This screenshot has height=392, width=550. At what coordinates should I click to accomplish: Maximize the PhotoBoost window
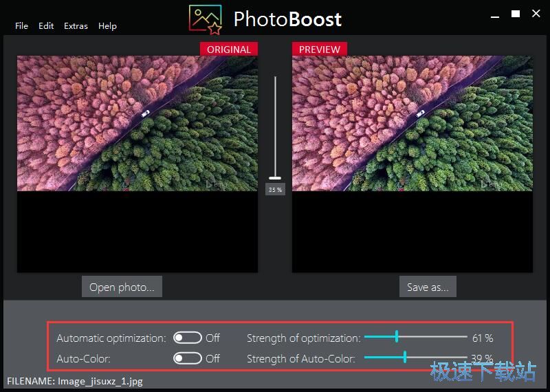[x=515, y=14]
